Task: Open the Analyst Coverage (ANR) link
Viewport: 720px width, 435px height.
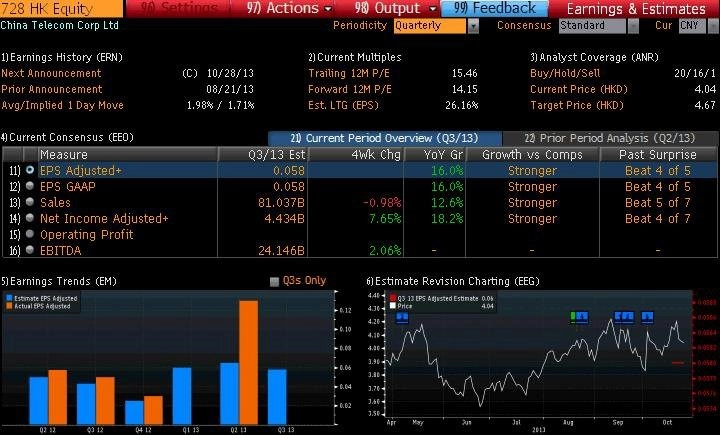Action: tap(594, 57)
